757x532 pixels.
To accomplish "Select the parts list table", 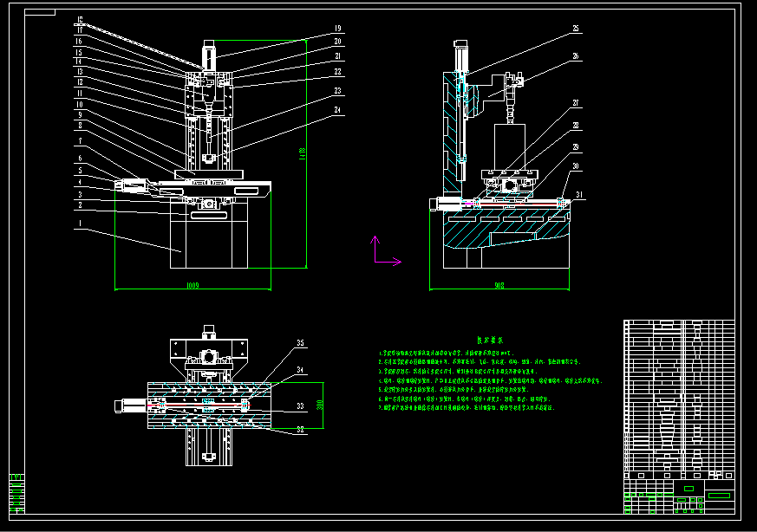I will pos(679,399).
